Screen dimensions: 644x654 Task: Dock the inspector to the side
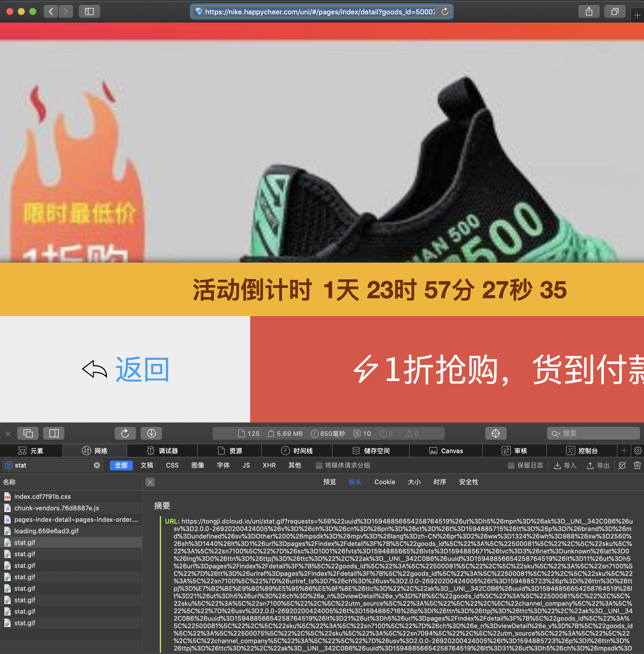54,433
